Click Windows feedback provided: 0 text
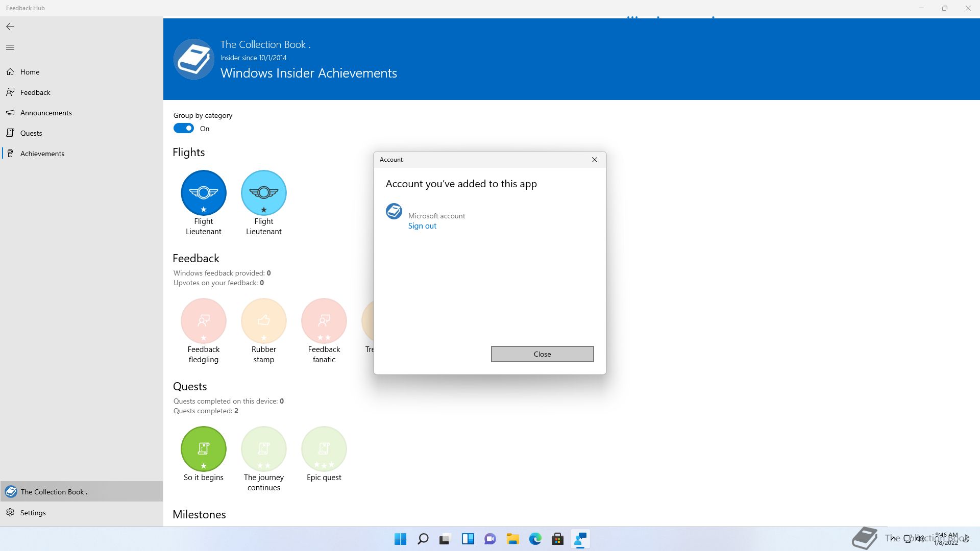 tap(222, 273)
